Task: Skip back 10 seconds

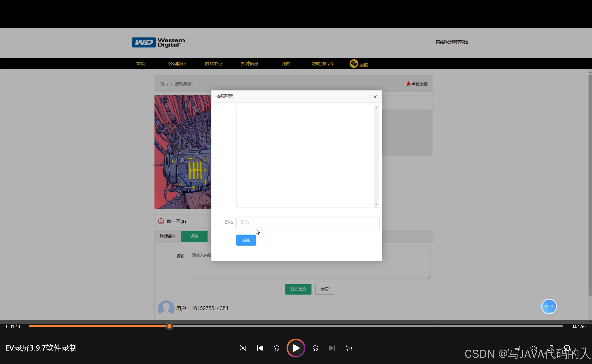Action: [x=276, y=348]
